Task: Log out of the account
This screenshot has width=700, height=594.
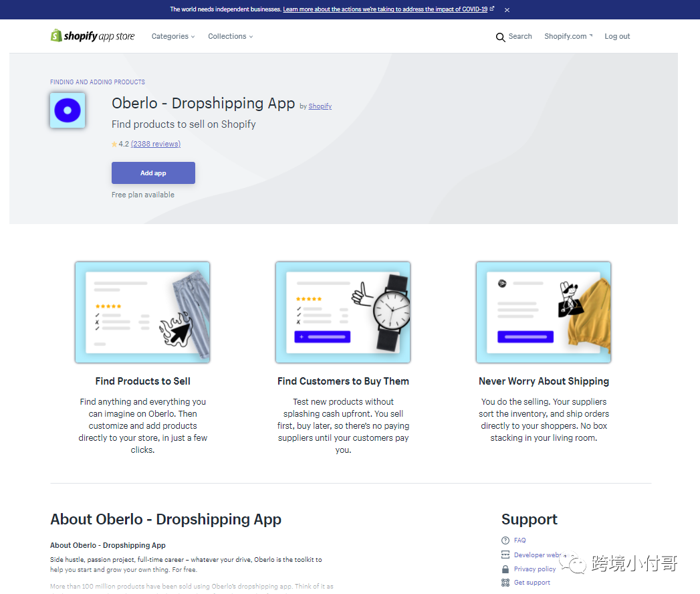Action: pos(617,36)
